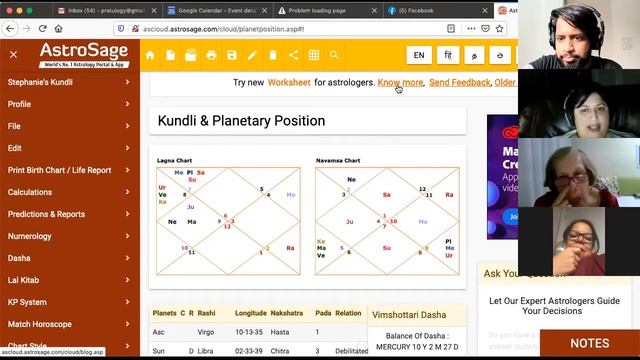Click the NOTES button
This screenshot has width=640, height=360.
(590, 343)
